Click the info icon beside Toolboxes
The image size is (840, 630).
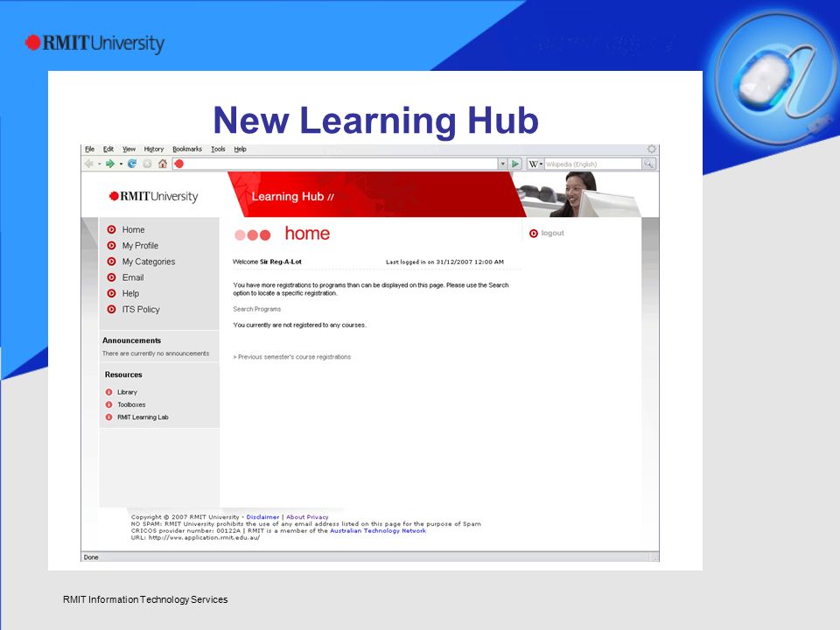pos(108,405)
